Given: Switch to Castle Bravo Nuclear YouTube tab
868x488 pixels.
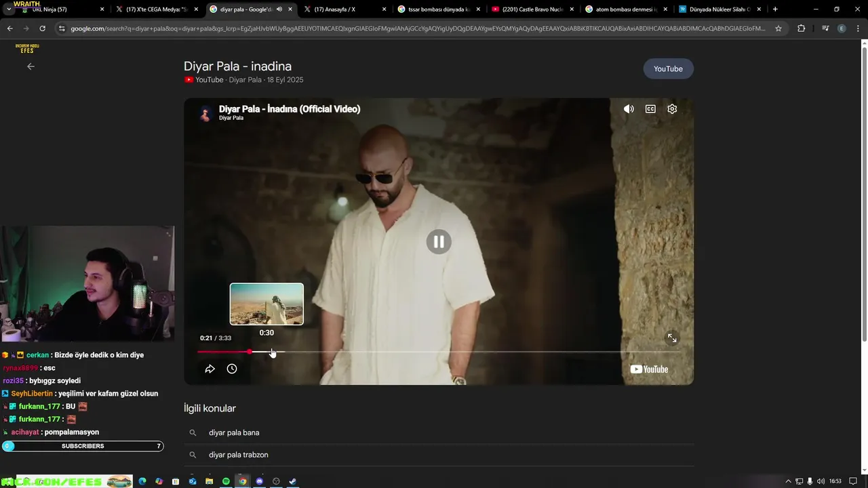Looking at the screenshot, I should click(532, 9).
